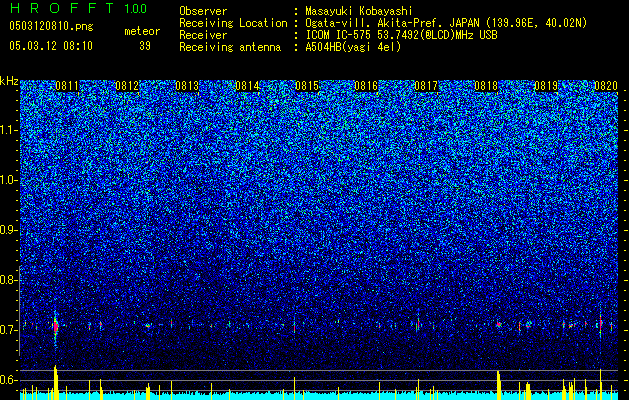This screenshot has height=400, width=629.
Task: Click the ICOM IC-575 receiver text
Action: point(401,35)
